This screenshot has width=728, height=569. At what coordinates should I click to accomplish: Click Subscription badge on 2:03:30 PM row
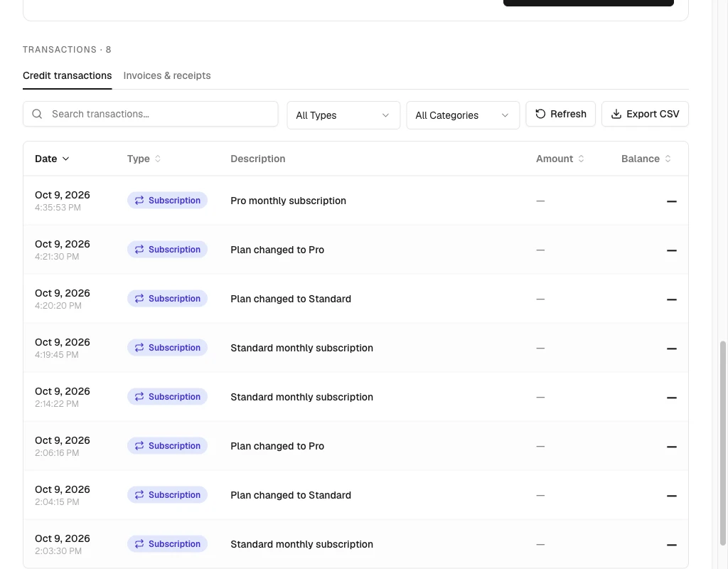pyautogui.click(x=167, y=544)
